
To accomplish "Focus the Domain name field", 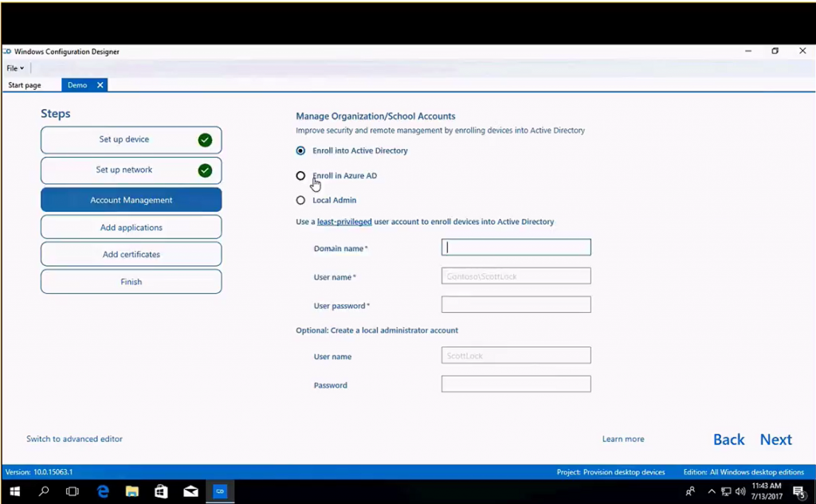I will [x=516, y=247].
